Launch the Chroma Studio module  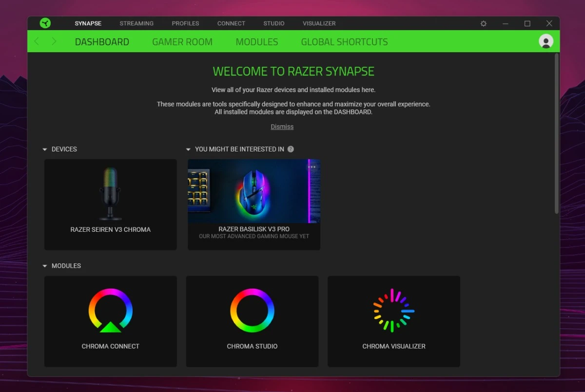[x=252, y=321]
